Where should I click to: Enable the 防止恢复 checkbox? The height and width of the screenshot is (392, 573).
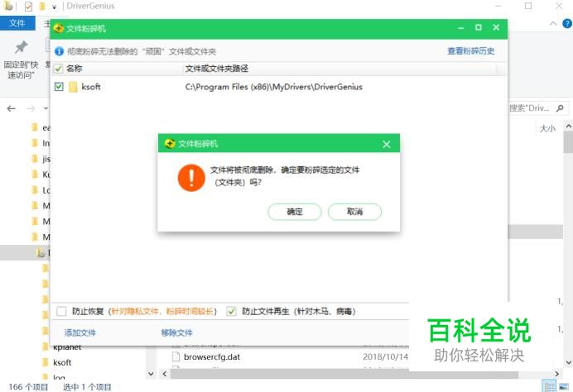click(x=61, y=311)
